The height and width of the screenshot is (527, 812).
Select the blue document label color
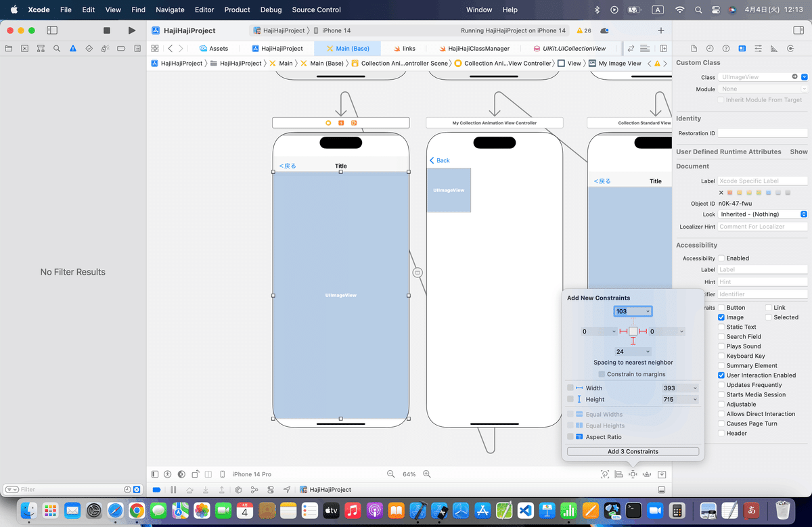click(x=768, y=193)
